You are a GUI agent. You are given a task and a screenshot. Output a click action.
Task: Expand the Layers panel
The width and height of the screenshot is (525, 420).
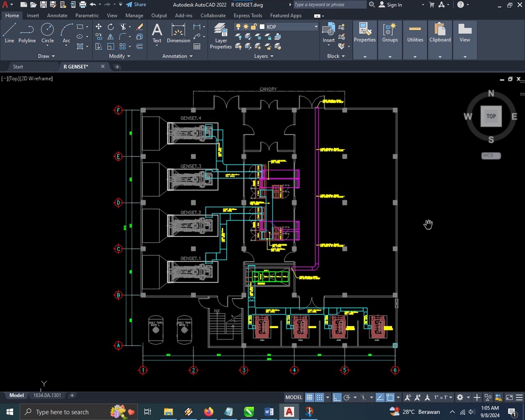[264, 56]
